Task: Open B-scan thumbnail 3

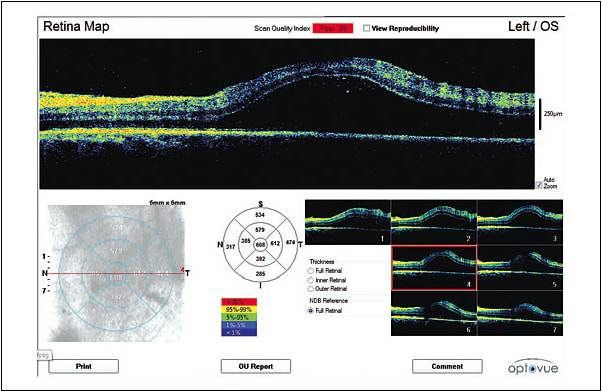Action: 520,222
